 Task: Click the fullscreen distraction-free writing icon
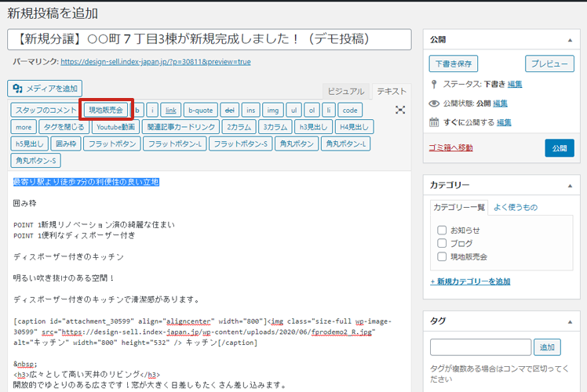400,111
